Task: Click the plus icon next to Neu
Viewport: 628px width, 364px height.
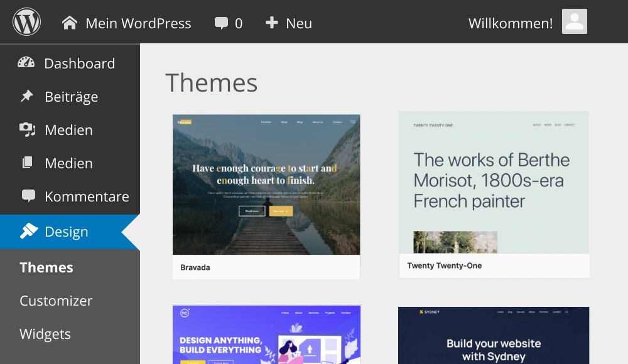Action: [271, 23]
